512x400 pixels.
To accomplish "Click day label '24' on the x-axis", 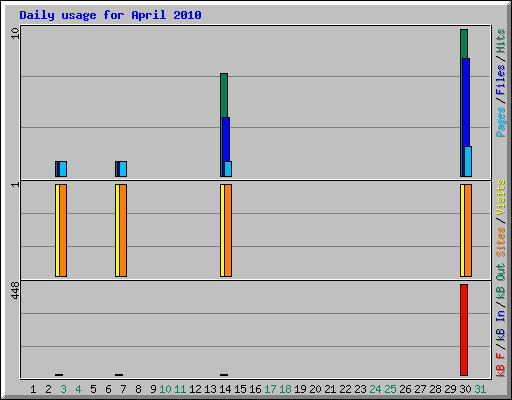I will 375,389.
